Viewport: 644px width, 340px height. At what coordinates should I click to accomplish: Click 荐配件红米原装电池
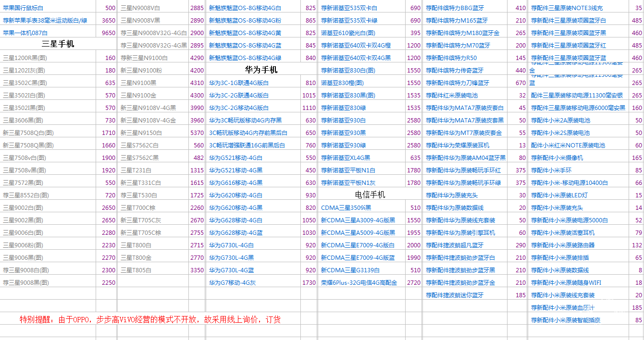tap(452, 95)
